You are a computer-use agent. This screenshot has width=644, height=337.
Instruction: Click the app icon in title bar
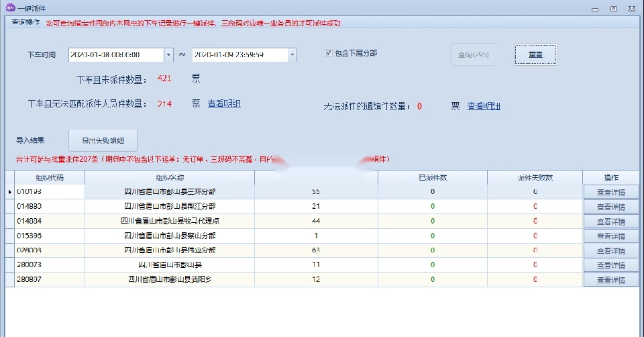[x=10, y=8]
